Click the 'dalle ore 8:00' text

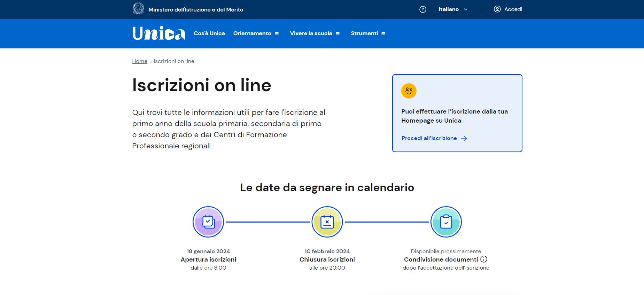pyautogui.click(x=208, y=268)
